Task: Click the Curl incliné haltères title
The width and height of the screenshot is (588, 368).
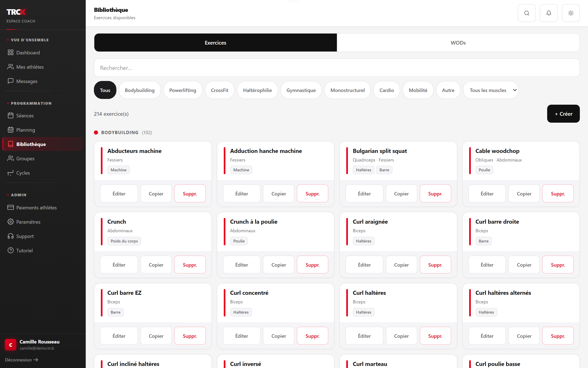Action: [133, 364]
